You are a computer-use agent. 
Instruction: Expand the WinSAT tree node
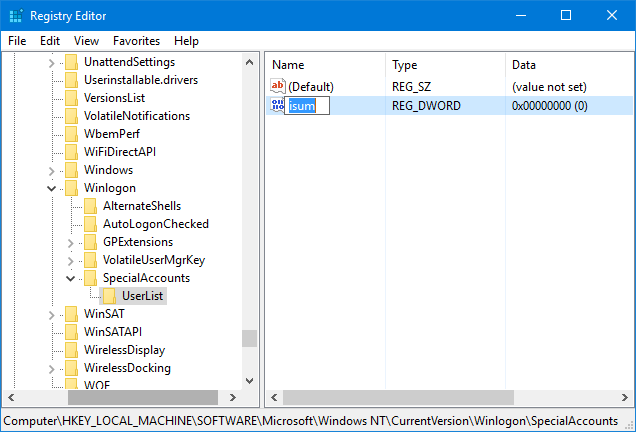coord(51,314)
